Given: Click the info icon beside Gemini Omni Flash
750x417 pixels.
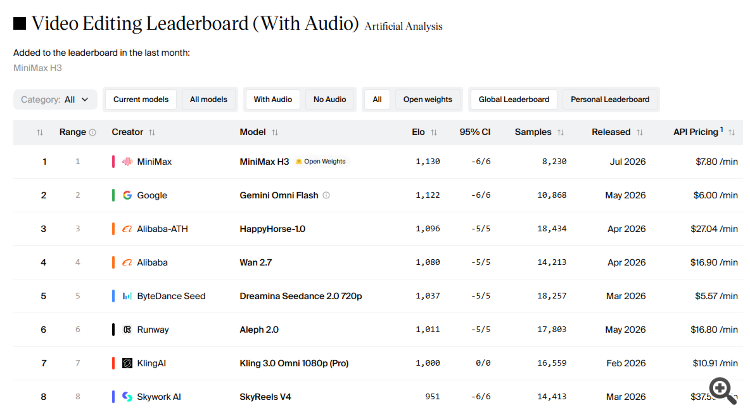Looking at the screenshot, I should pos(326,195).
